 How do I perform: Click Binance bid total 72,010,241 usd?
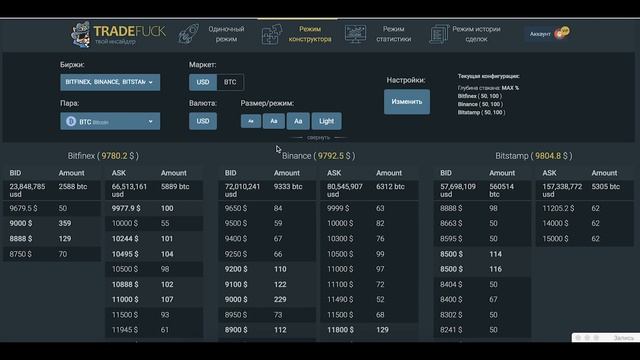coord(242,190)
